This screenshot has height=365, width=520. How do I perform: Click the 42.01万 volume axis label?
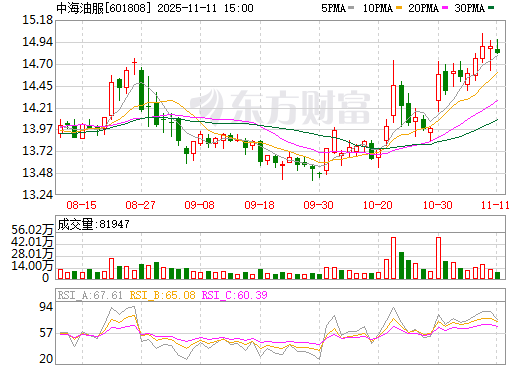(32, 242)
